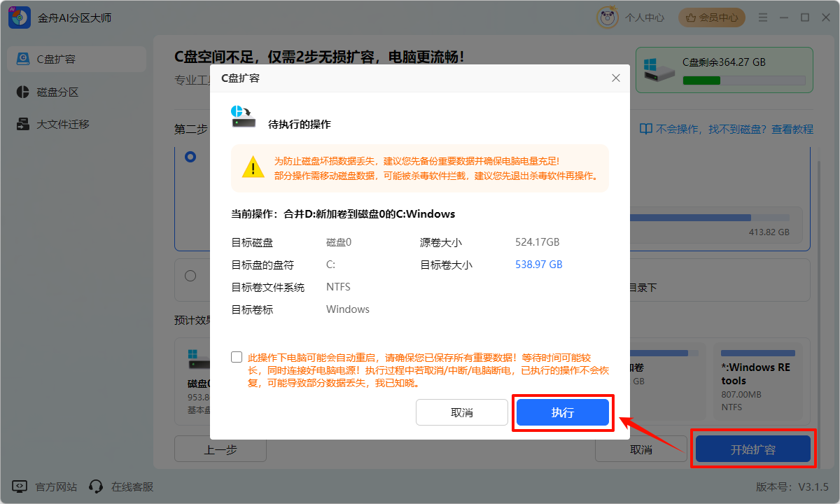Open the hamburger menu at top right
840x504 pixels.
pos(762,17)
